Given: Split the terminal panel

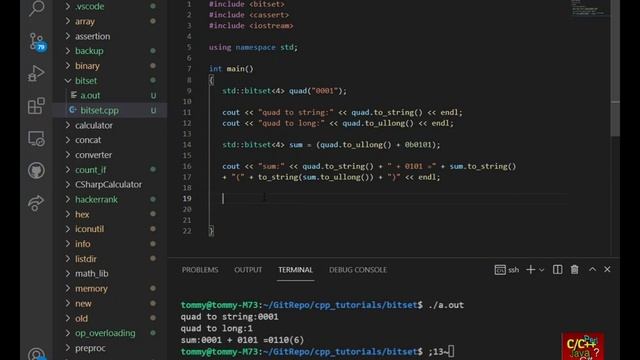Looking at the screenshot, I should (557, 270).
